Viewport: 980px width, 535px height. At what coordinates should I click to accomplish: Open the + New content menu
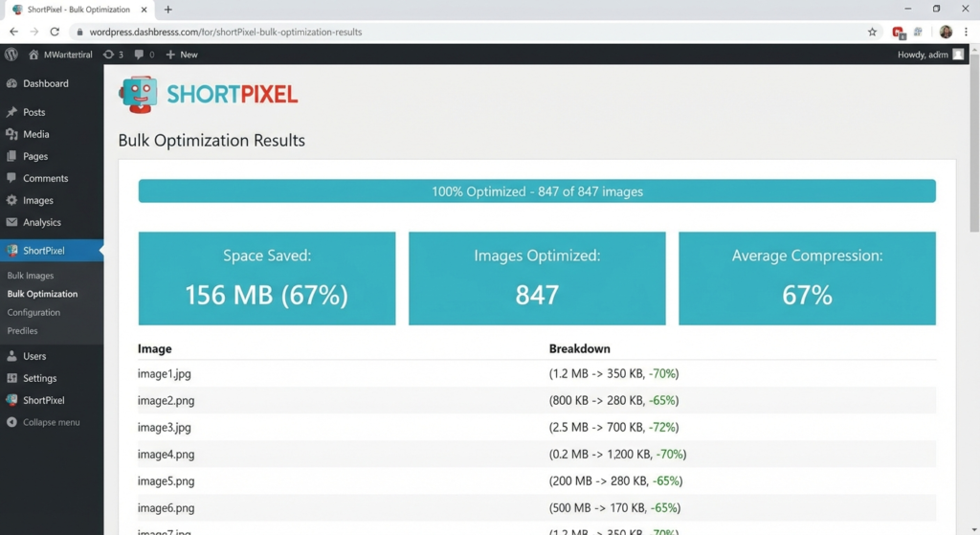pyautogui.click(x=182, y=55)
